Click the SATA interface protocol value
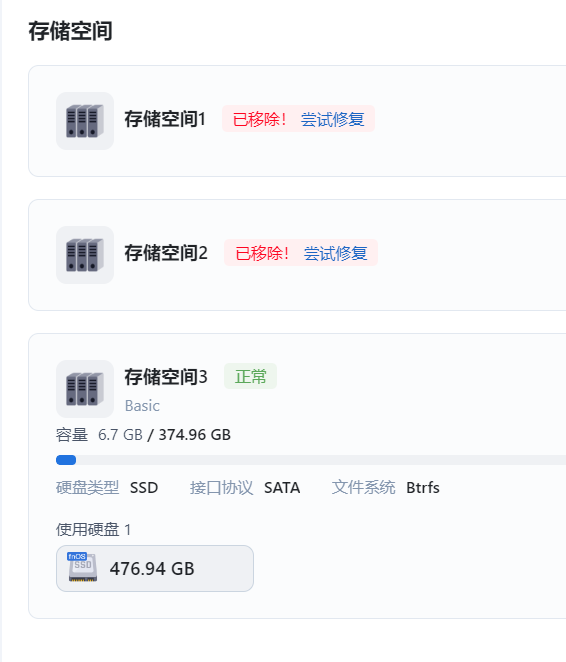Screen dimensions: 566x662 tap(282, 488)
